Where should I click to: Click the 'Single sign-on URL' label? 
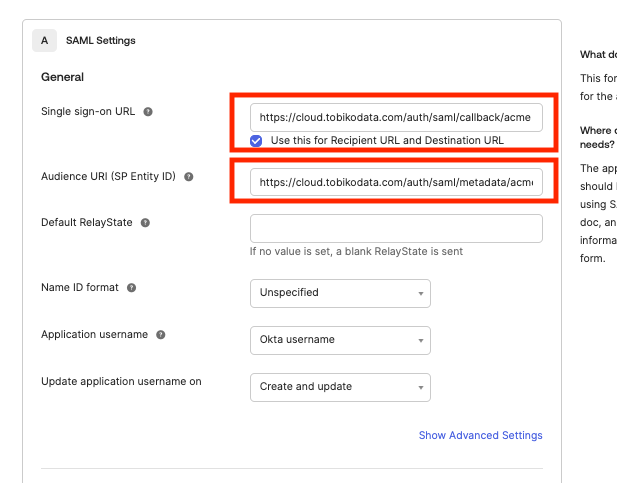click(x=88, y=111)
